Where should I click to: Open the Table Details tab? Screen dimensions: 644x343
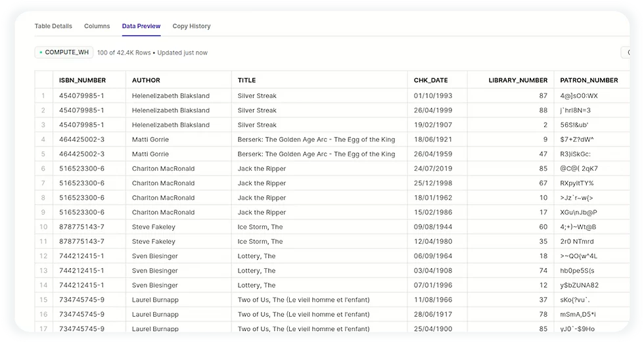(53, 26)
